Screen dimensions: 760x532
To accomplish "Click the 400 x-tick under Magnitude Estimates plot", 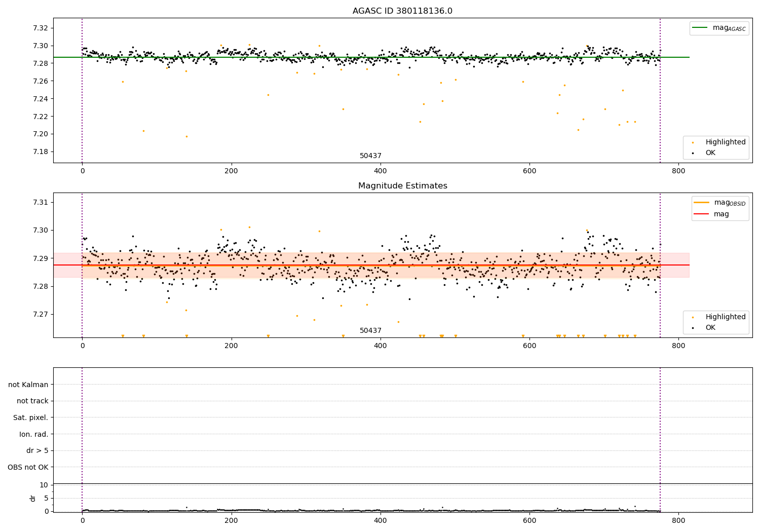I will pos(381,346).
